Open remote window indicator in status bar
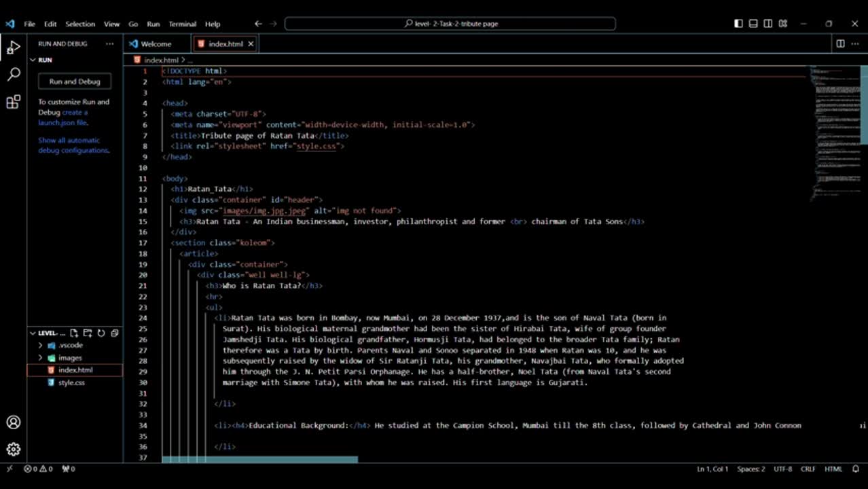The height and width of the screenshot is (489, 868). [x=10, y=469]
